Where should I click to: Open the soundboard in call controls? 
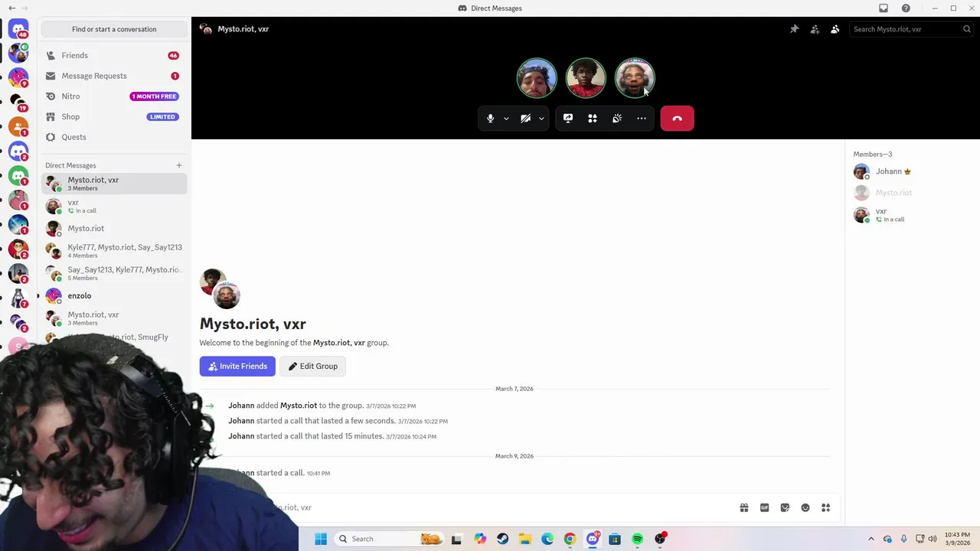pos(617,119)
